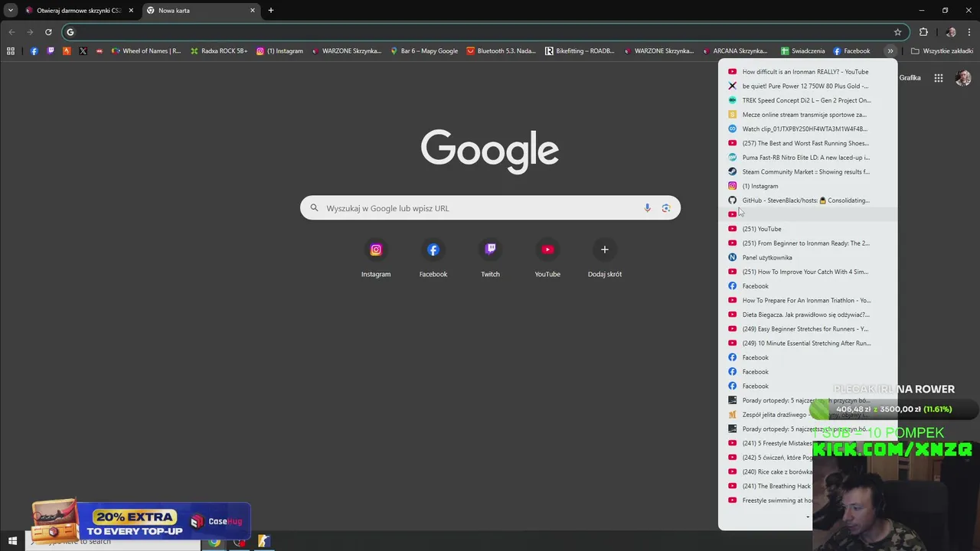
Task: Open the (1) Instagram bookmark in bookmarks bar
Action: point(279,51)
